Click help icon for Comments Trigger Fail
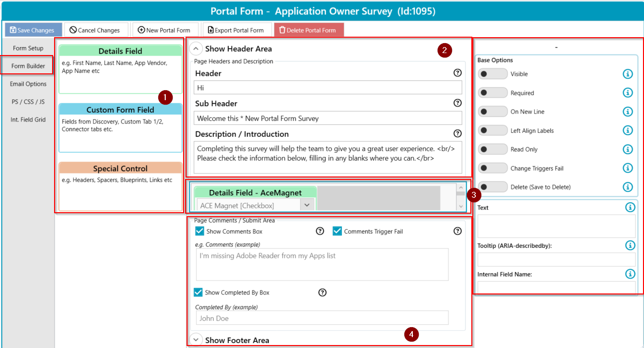The width and height of the screenshot is (644, 348). click(457, 231)
